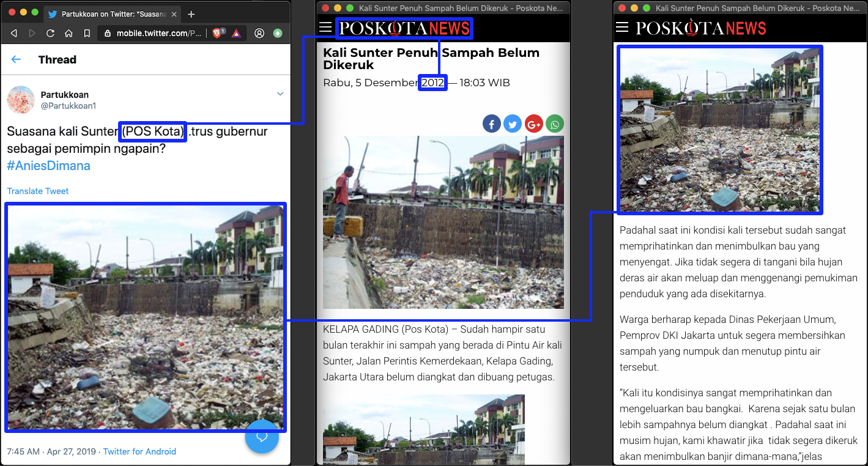Image resolution: width=868 pixels, height=466 pixels.
Task: Go to the browser home page
Action: [x=69, y=33]
